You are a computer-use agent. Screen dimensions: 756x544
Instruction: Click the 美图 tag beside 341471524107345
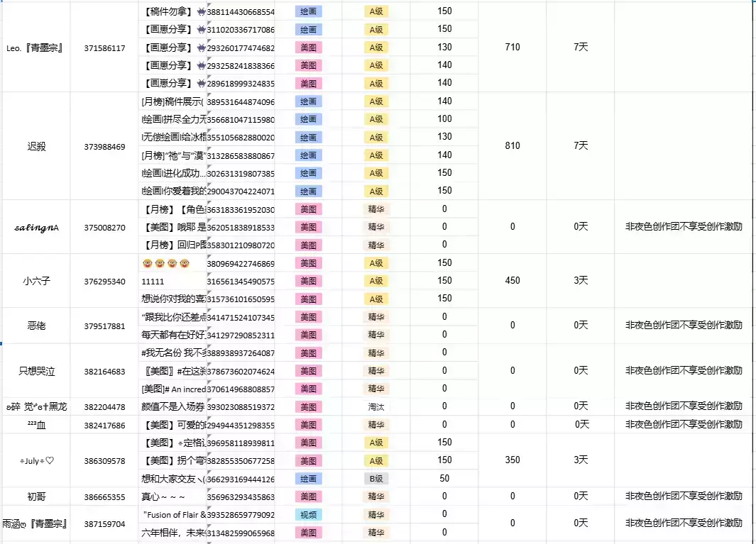(x=309, y=317)
